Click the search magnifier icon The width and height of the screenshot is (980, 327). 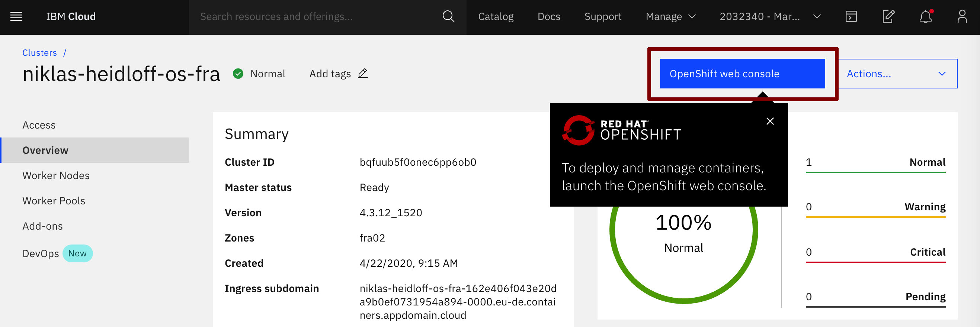click(x=448, y=17)
